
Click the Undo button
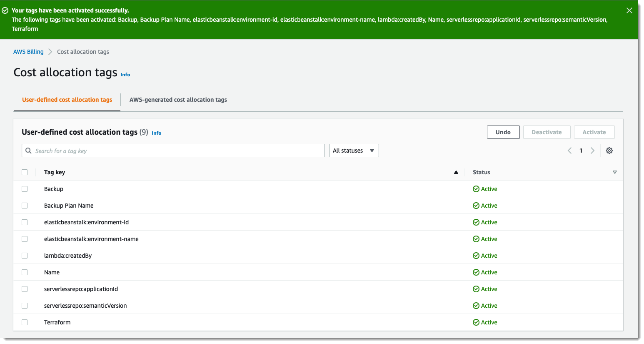(x=503, y=132)
